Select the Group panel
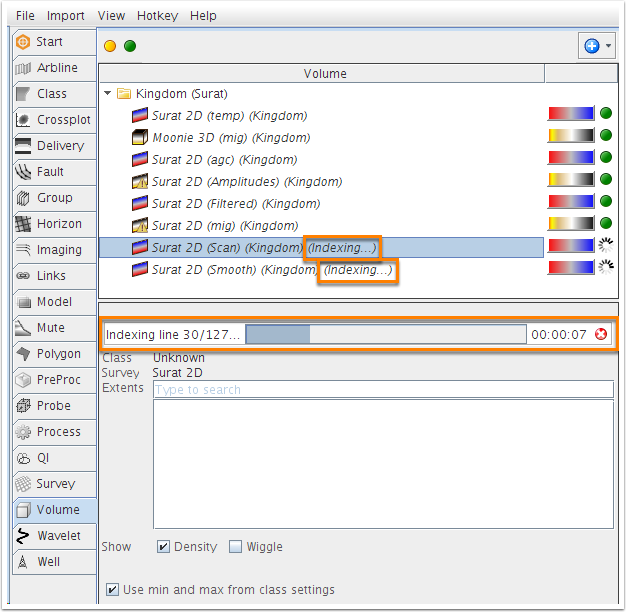The image size is (626, 612). pos(54,198)
